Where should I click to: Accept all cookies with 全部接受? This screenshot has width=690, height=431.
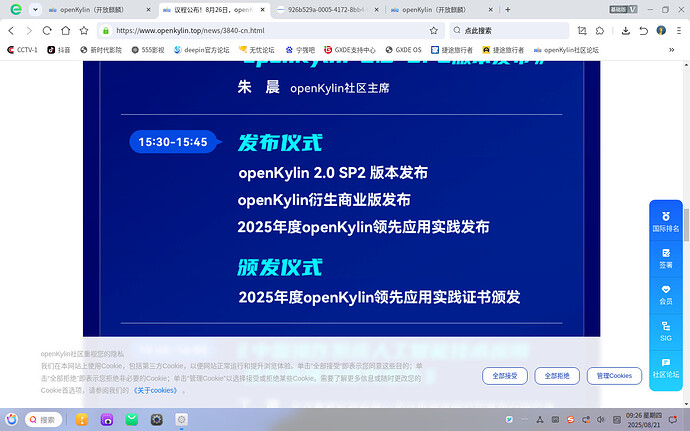[x=505, y=376]
